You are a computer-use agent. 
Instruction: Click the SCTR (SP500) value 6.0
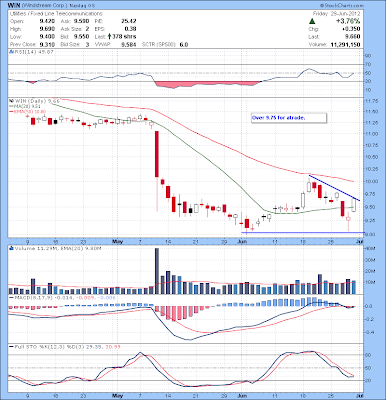click(184, 44)
